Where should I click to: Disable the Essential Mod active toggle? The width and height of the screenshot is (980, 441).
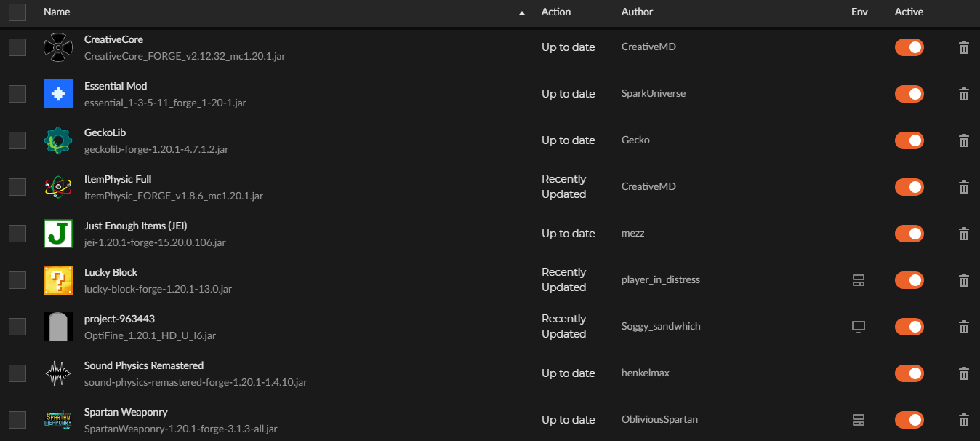(909, 94)
